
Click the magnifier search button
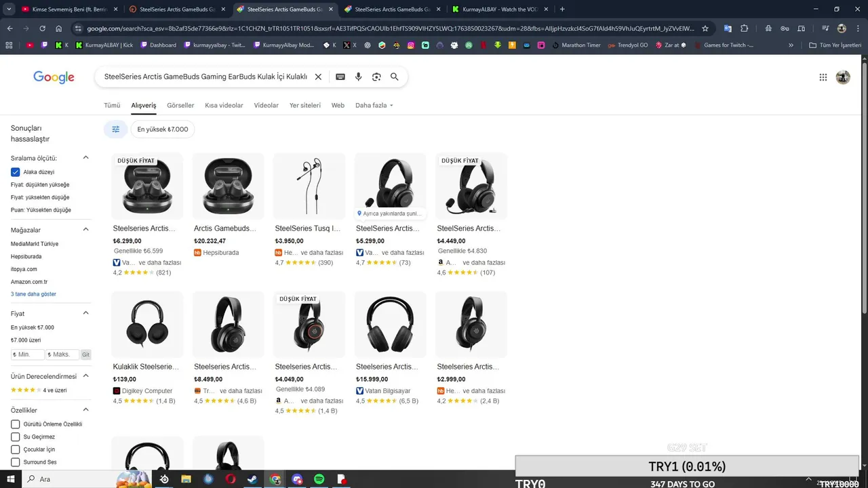coord(395,77)
